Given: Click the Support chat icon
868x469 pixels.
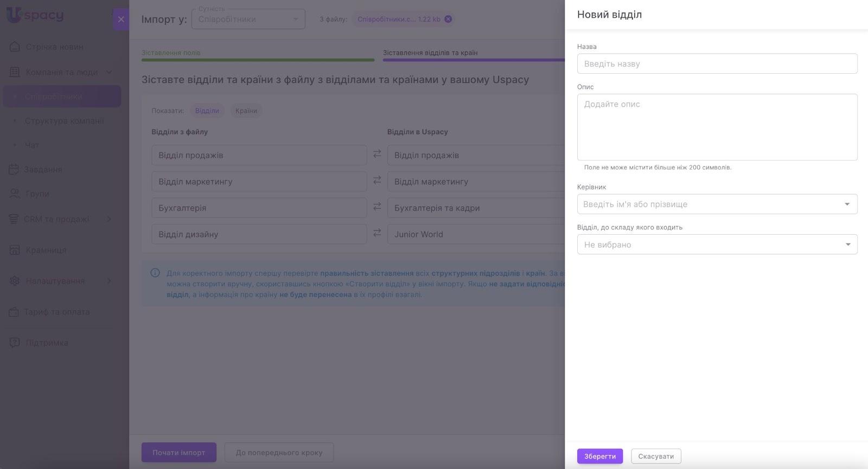Looking at the screenshot, I should [x=15, y=343].
